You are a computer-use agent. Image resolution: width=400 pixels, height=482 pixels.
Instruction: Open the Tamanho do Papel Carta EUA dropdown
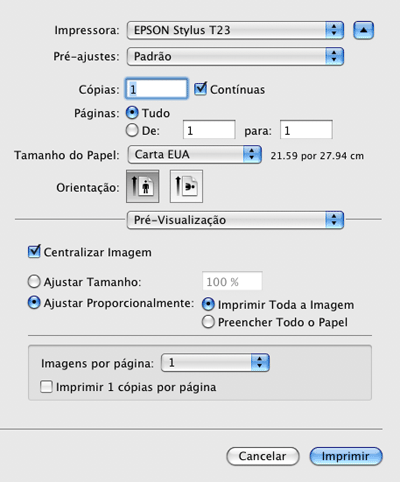(x=194, y=154)
